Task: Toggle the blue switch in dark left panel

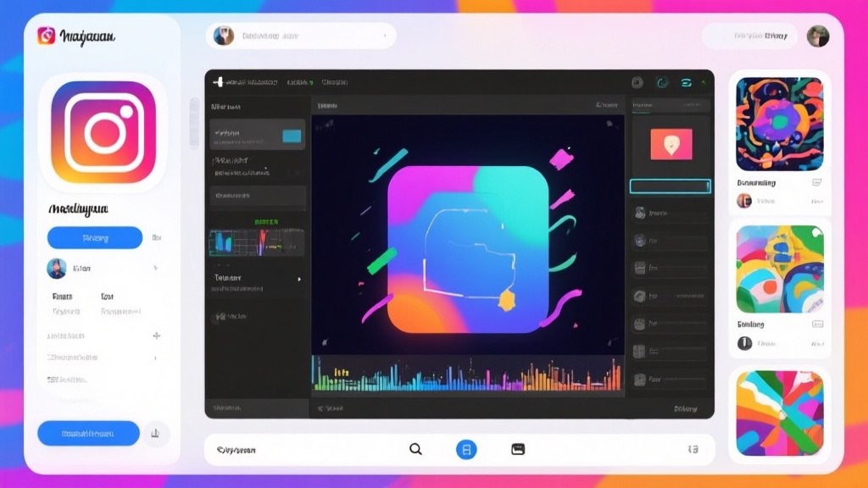Action: [x=291, y=135]
